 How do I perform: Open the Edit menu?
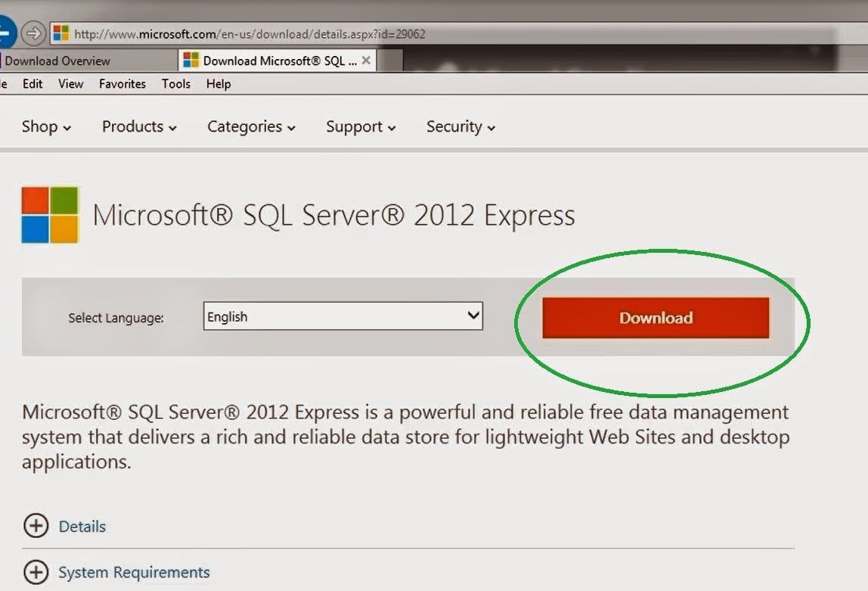pyautogui.click(x=33, y=84)
